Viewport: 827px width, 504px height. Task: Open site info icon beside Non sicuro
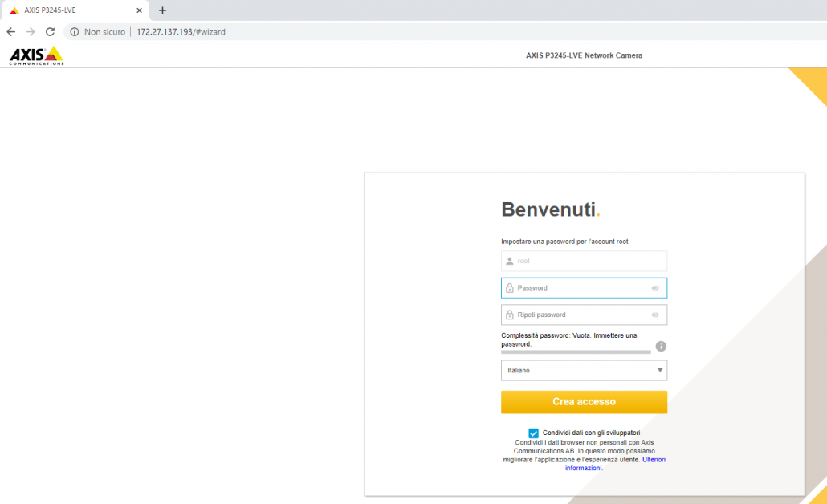click(75, 32)
